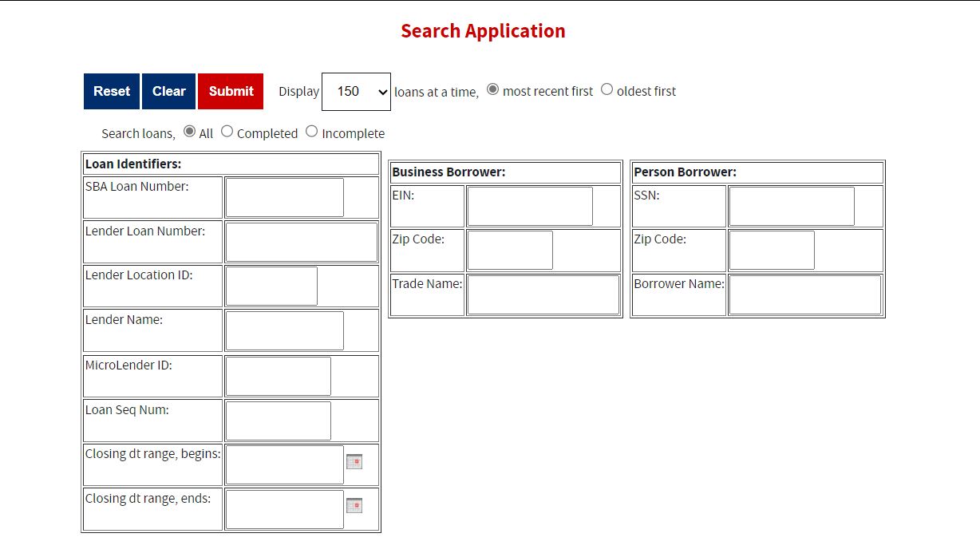Click the business borrower EIN field
The width and height of the screenshot is (980, 557).
point(530,207)
